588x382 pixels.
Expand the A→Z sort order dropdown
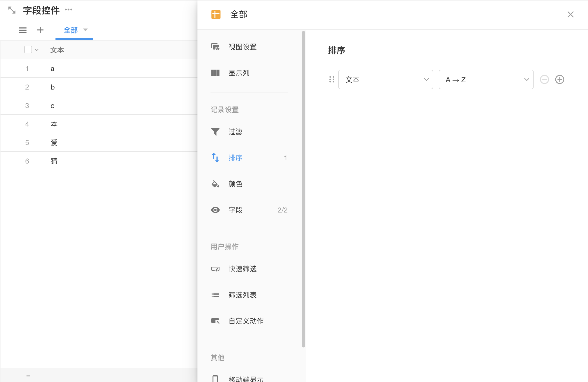pyautogui.click(x=486, y=79)
